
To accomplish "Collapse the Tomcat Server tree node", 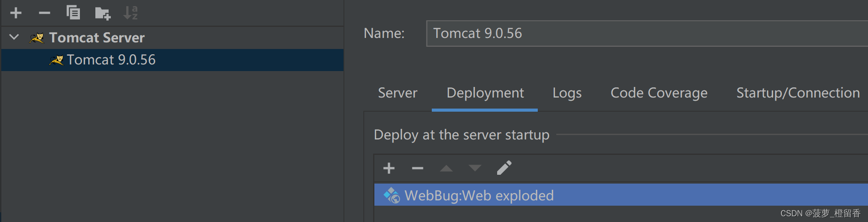I will (15, 37).
